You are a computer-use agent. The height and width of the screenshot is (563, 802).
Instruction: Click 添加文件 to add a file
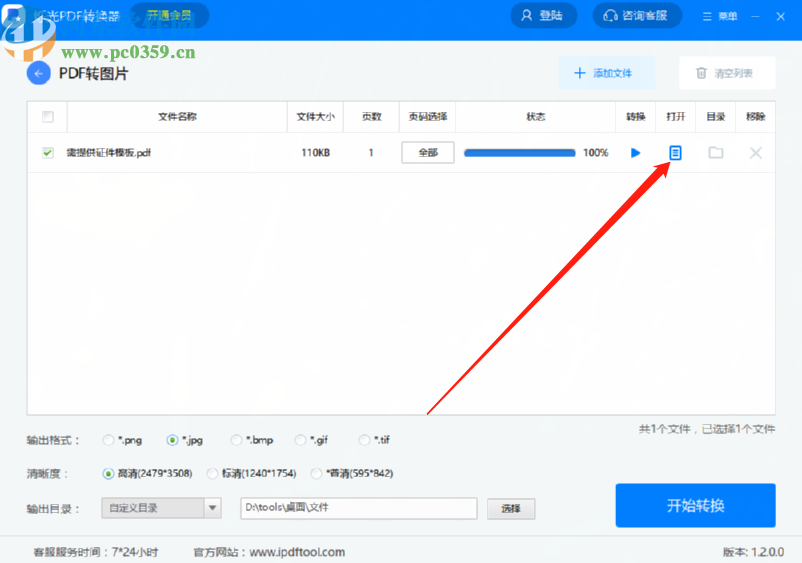(x=606, y=73)
